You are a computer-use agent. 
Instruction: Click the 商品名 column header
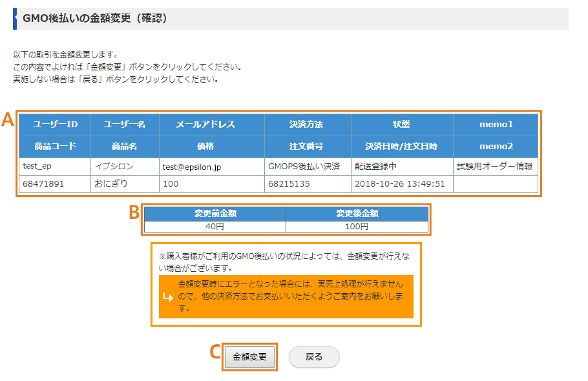125,147
